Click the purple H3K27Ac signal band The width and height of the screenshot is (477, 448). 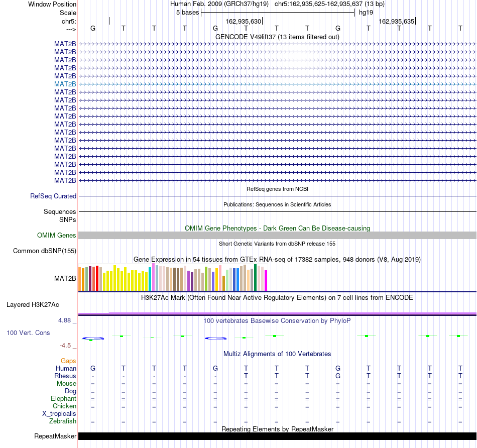click(277, 313)
